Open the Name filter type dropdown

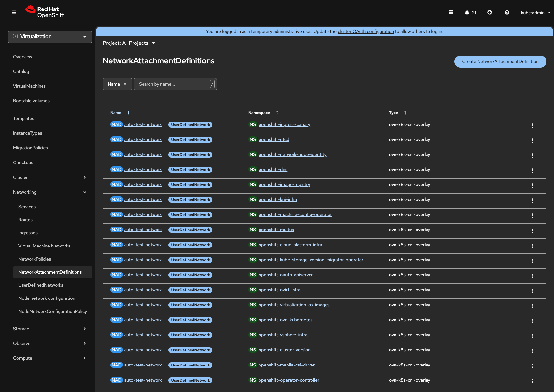coord(117,84)
